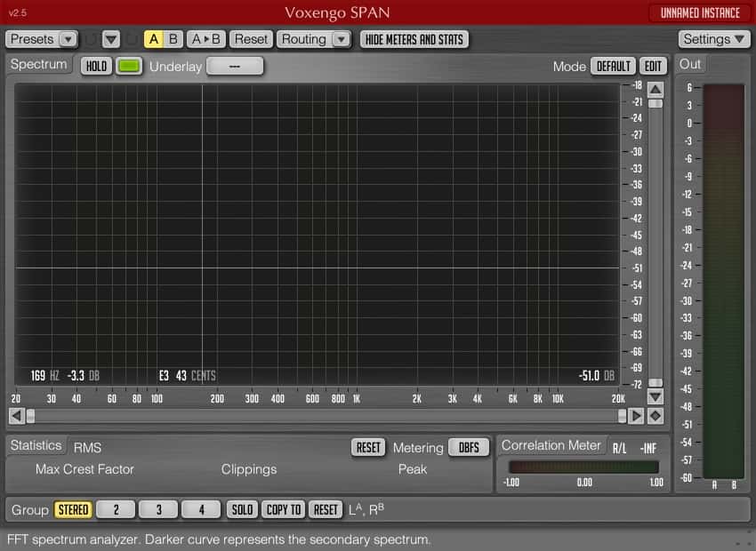This screenshot has width=756, height=551.
Task: Click the horizontal scroll left arrow
Action: coord(17,416)
